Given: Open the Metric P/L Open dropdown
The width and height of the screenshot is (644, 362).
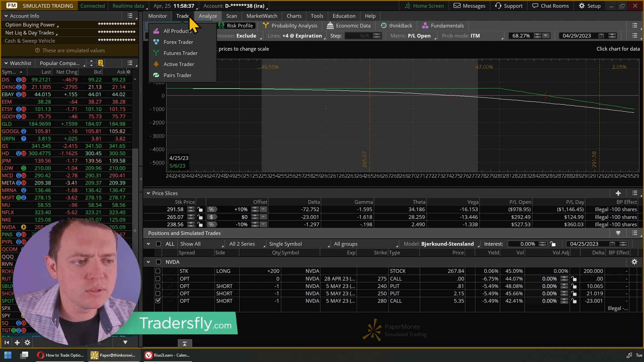Looking at the screenshot, I should 413,36.
